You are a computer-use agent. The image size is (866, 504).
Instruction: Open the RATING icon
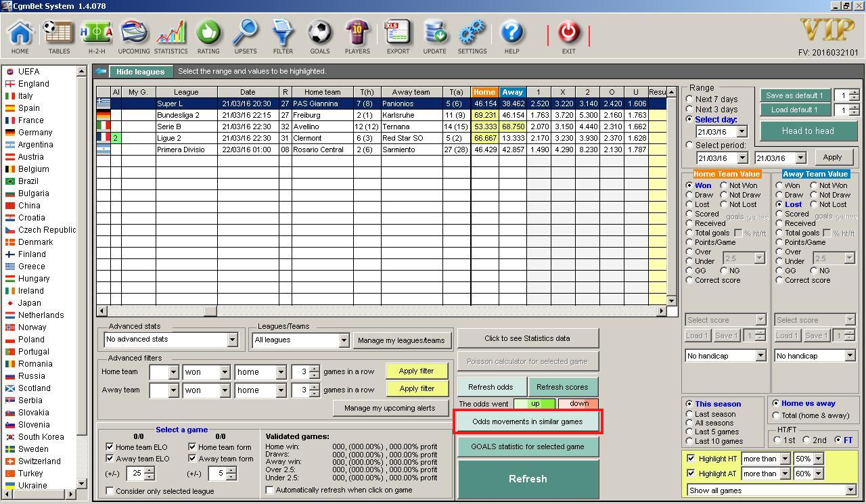[208, 32]
